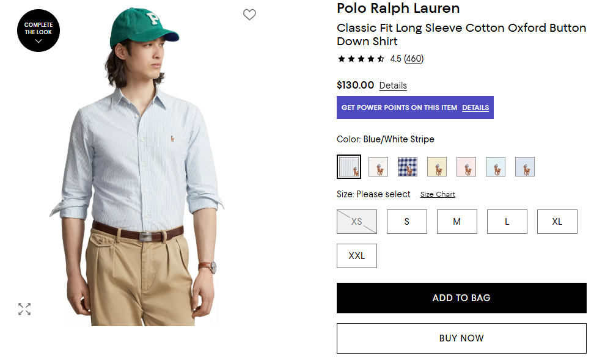Image resolution: width=594 pixels, height=364 pixels.
Task: Click Details link next to the price
Action: pyautogui.click(x=393, y=86)
